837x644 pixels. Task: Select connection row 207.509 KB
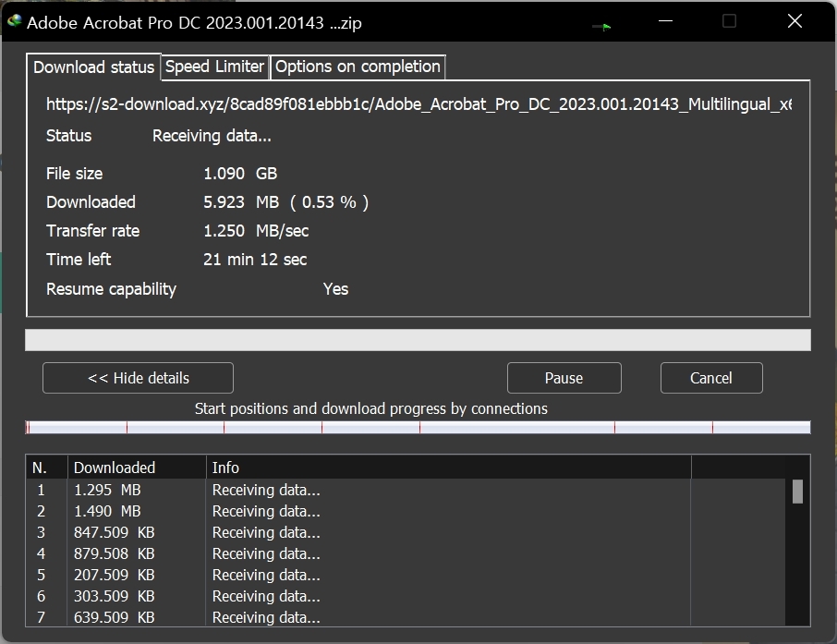point(406,575)
